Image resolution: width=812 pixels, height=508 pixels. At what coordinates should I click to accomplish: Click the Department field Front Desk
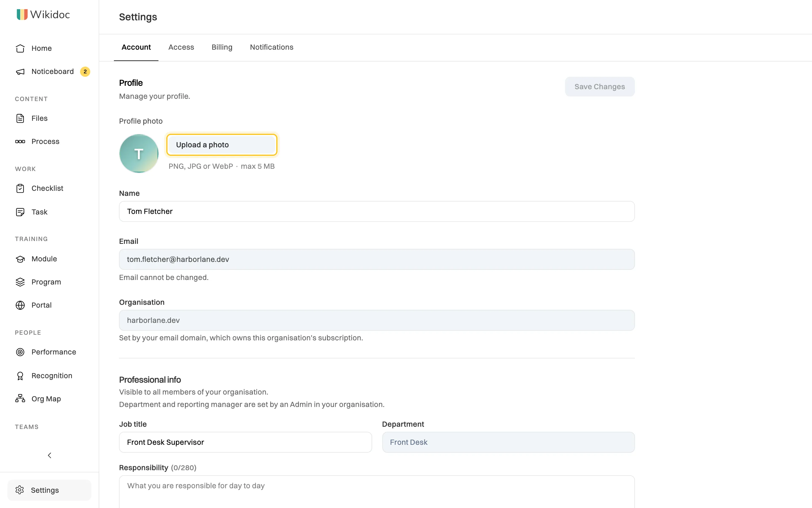point(508,442)
